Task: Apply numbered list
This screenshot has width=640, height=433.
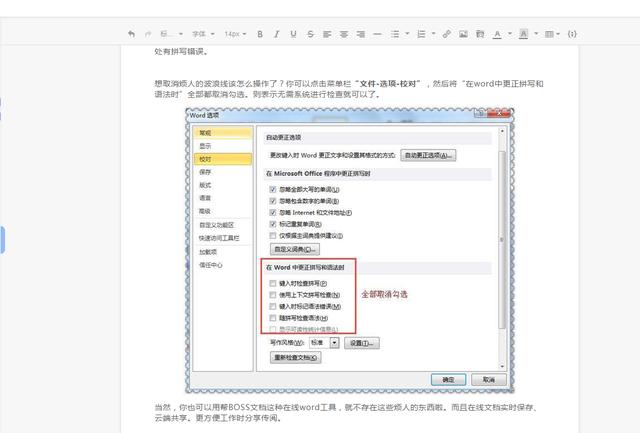Action: 421,34
